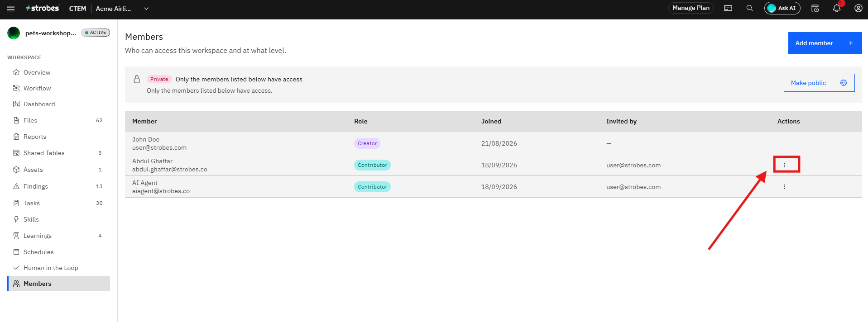
Task: Select Members in the sidebar
Action: click(x=59, y=284)
